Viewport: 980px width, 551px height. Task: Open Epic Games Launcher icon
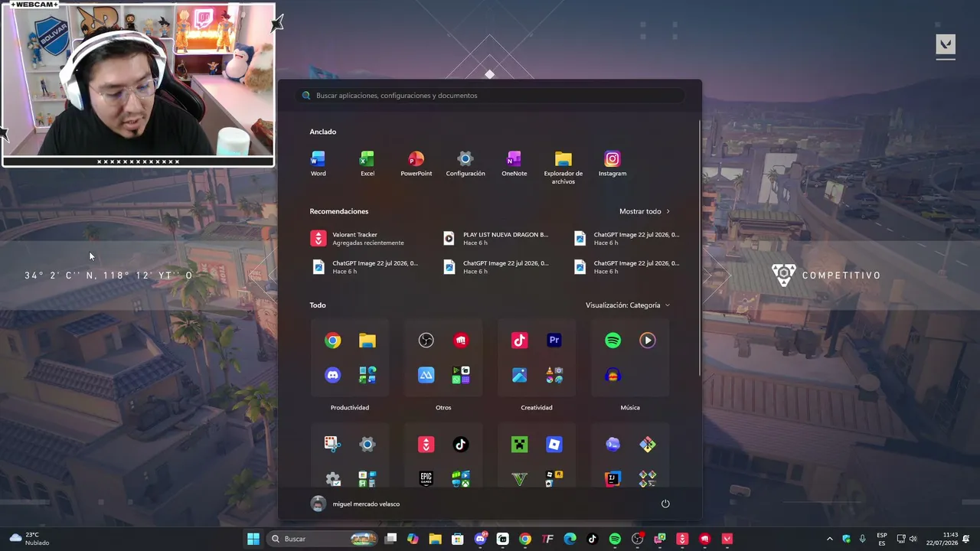(x=426, y=479)
